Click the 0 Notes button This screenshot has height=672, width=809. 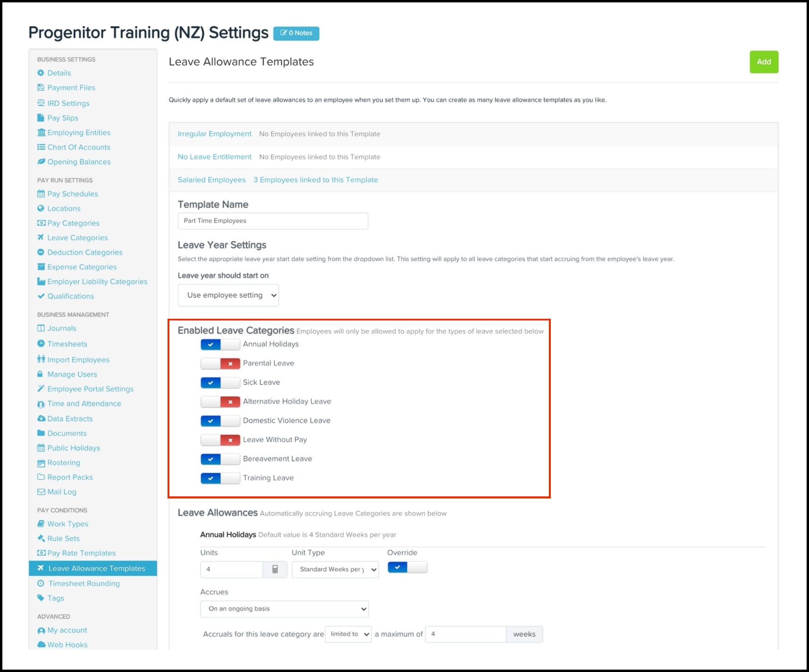pyautogui.click(x=296, y=33)
